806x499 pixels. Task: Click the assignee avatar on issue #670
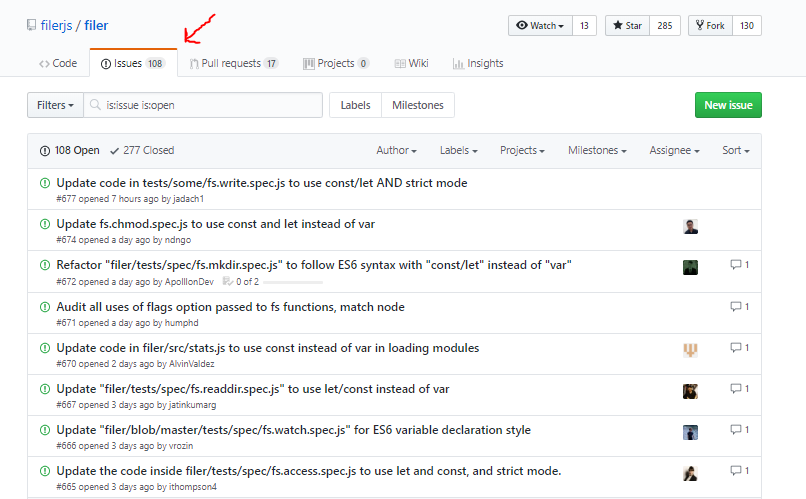[x=690, y=350]
